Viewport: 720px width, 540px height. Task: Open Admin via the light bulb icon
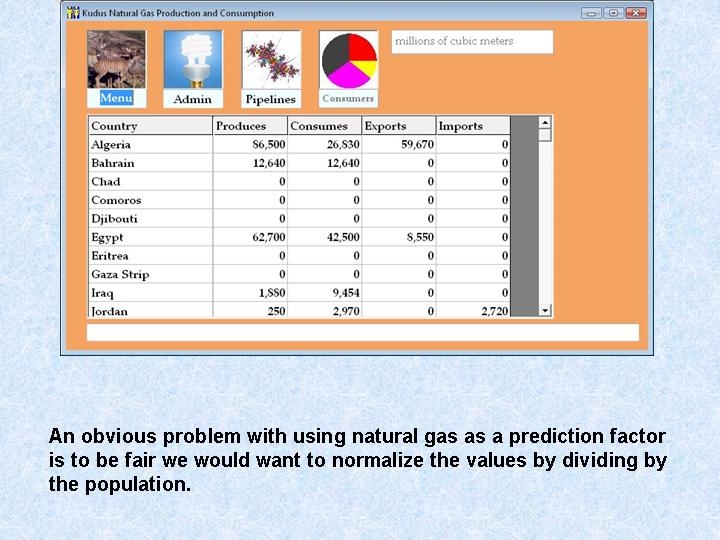click(x=193, y=59)
